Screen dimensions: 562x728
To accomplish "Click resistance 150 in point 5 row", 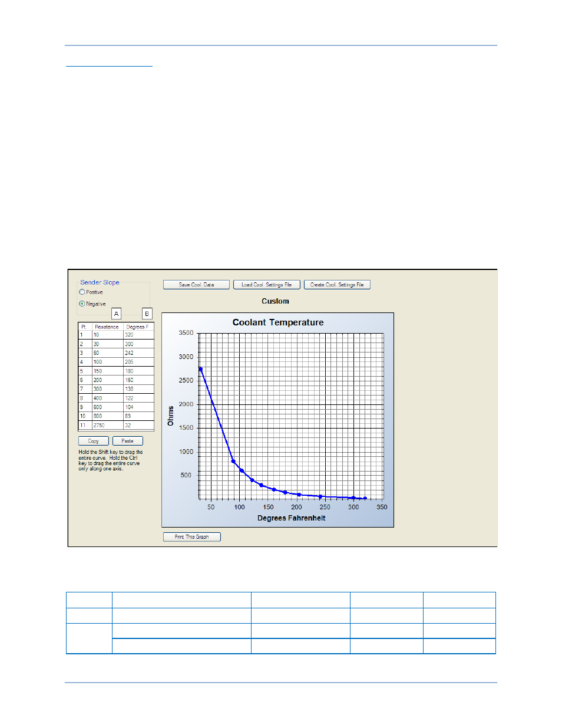I will pos(107,371).
